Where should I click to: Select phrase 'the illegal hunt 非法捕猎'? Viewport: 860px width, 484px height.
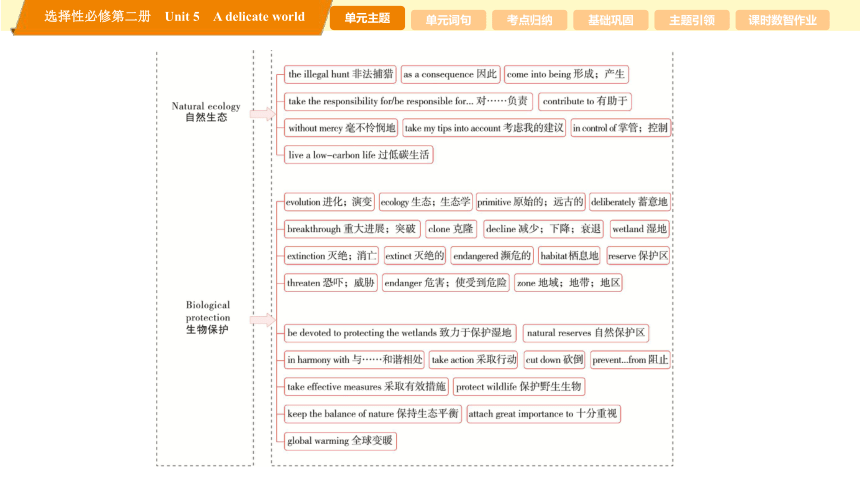[341, 74]
